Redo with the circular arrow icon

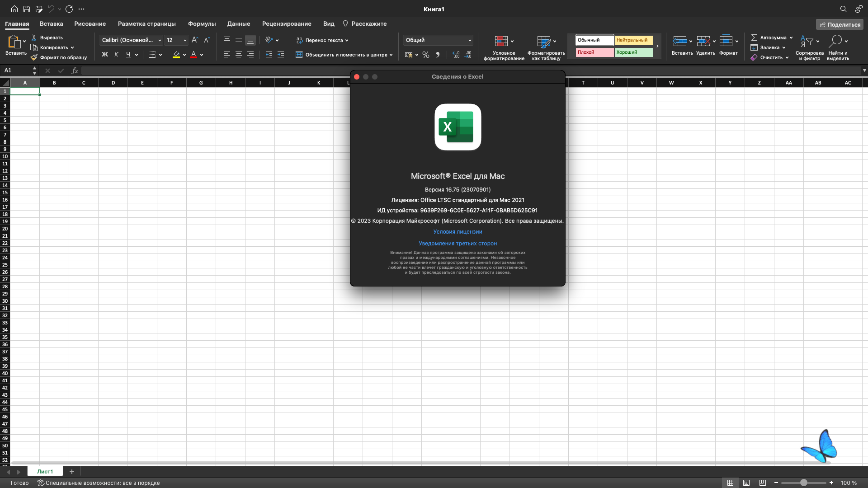pyautogui.click(x=69, y=9)
